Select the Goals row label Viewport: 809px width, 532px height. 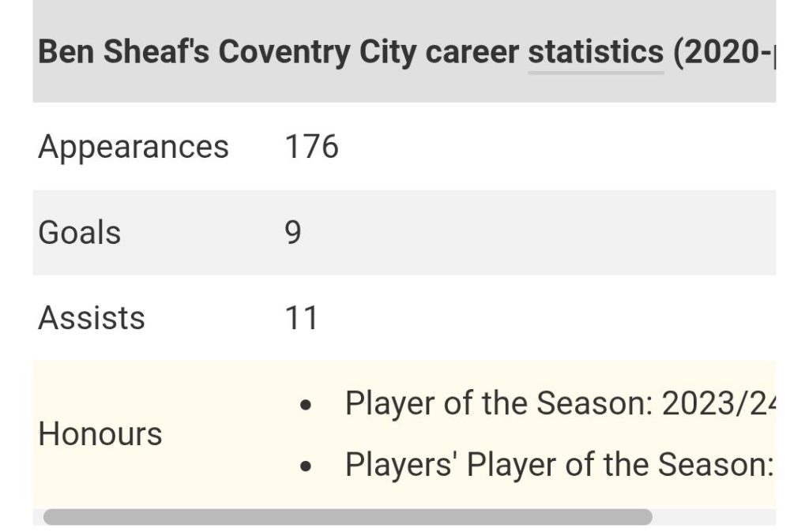[x=80, y=233]
